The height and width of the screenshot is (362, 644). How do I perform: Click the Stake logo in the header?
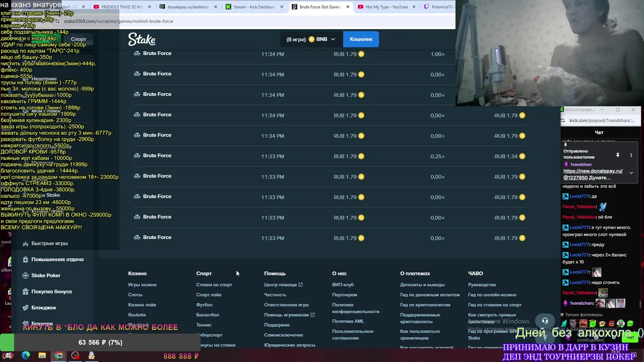(x=141, y=39)
